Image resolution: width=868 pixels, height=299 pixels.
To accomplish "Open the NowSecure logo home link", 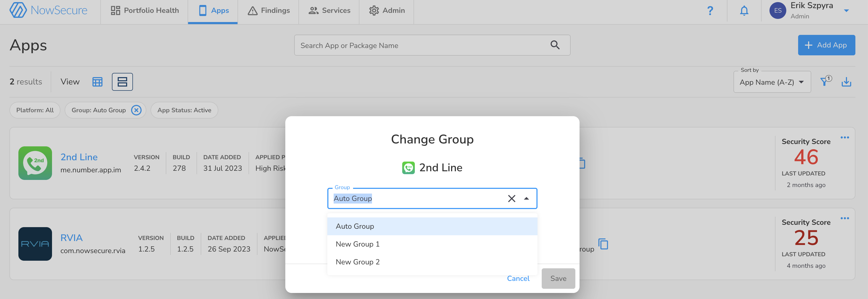I will pos(49,10).
